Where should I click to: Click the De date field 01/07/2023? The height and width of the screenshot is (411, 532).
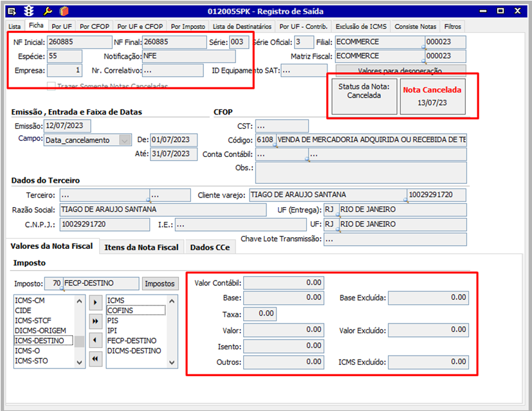174,140
